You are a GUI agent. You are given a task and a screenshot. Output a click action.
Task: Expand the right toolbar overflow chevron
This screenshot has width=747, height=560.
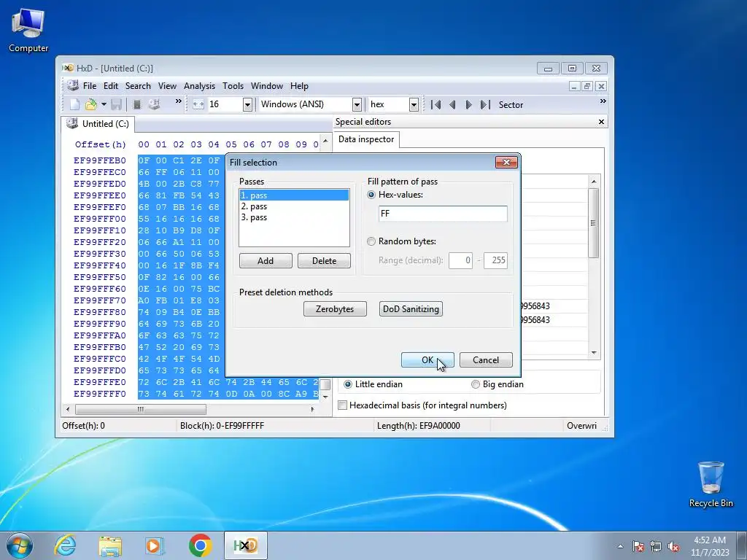603,101
